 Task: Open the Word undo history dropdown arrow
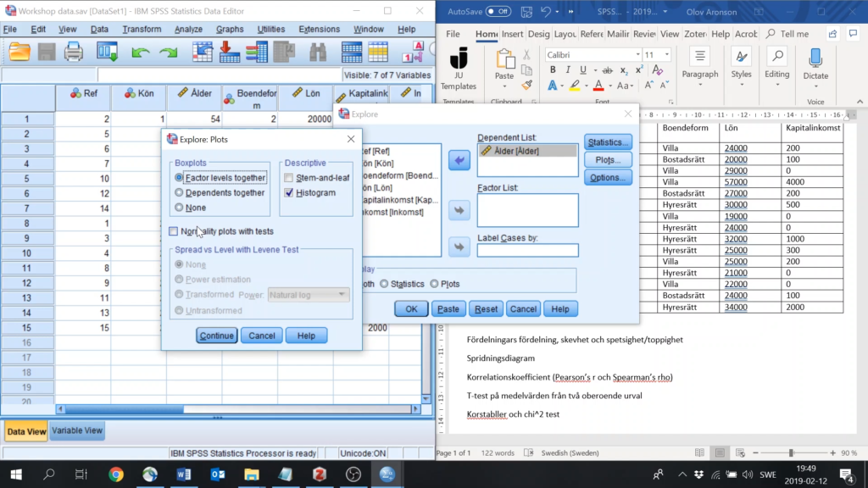(x=557, y=12)
